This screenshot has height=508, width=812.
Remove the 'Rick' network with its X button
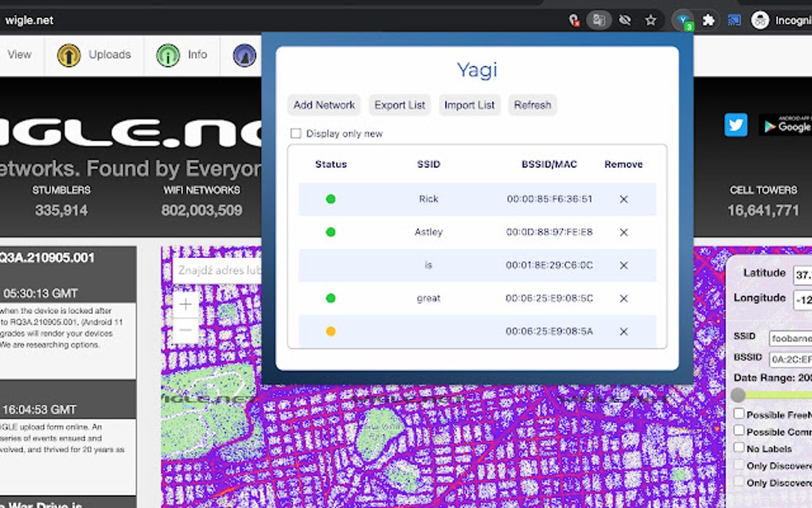(x=623, y=199)
